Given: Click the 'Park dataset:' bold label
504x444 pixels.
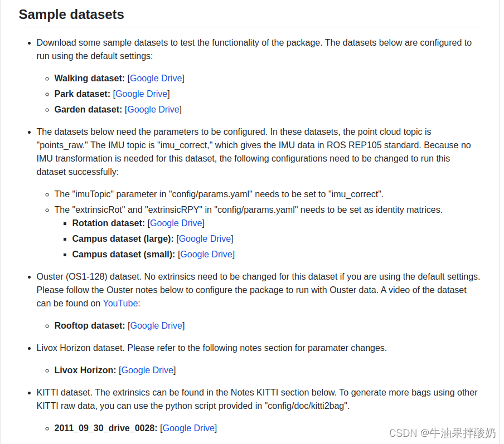Looking at the screenshot, I should [83, 94].
